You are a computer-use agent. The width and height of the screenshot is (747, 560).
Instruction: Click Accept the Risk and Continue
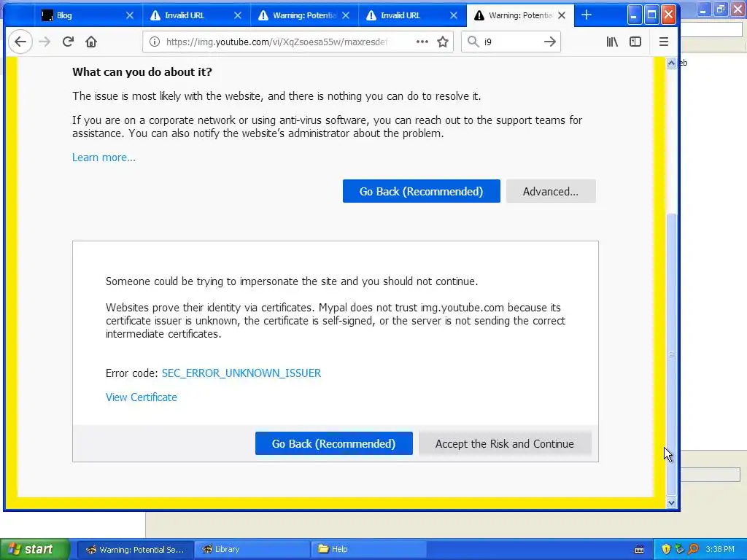click(x=505, y=444)
